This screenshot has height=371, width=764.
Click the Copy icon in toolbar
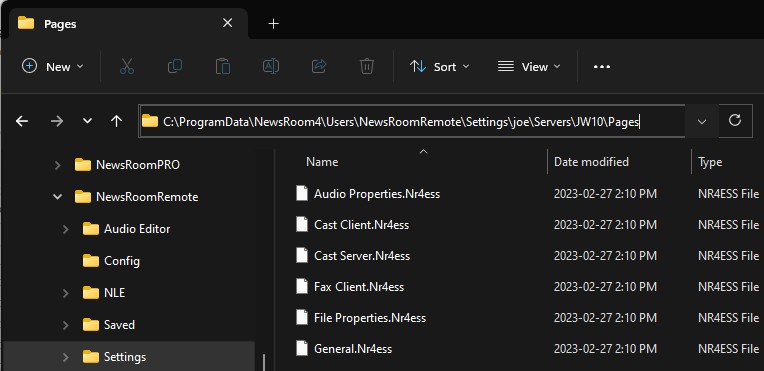point(174,66)
